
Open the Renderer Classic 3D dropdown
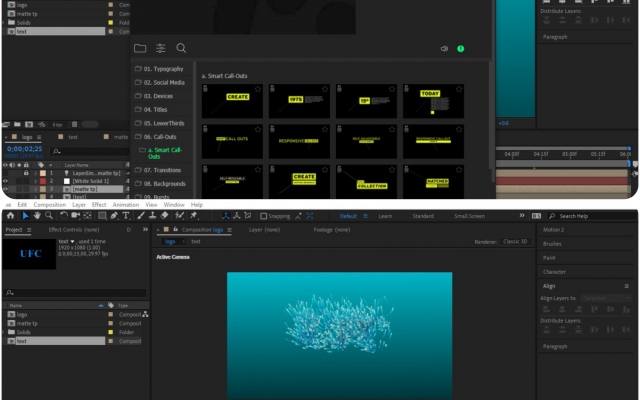click(x=515, y=242)
